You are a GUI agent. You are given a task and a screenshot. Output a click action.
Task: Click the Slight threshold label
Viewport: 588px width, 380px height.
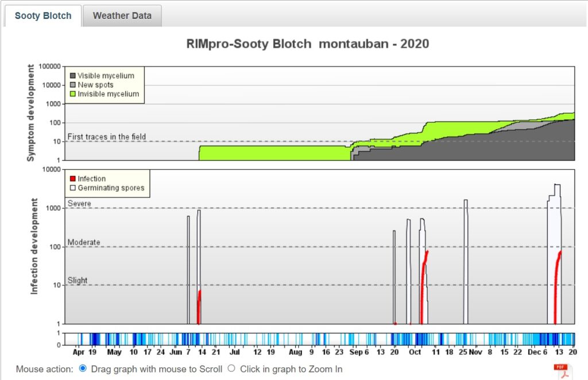[x=78, y=280]
